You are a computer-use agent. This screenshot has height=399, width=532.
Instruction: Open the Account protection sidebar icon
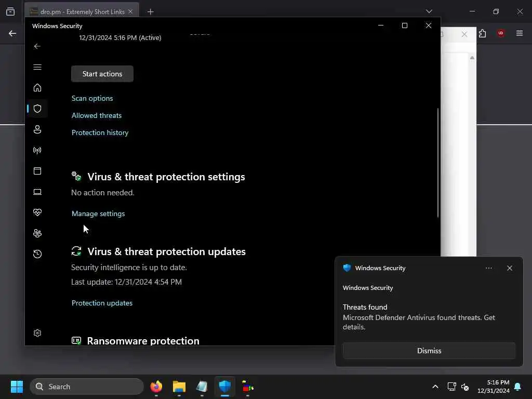coord(37,129)
